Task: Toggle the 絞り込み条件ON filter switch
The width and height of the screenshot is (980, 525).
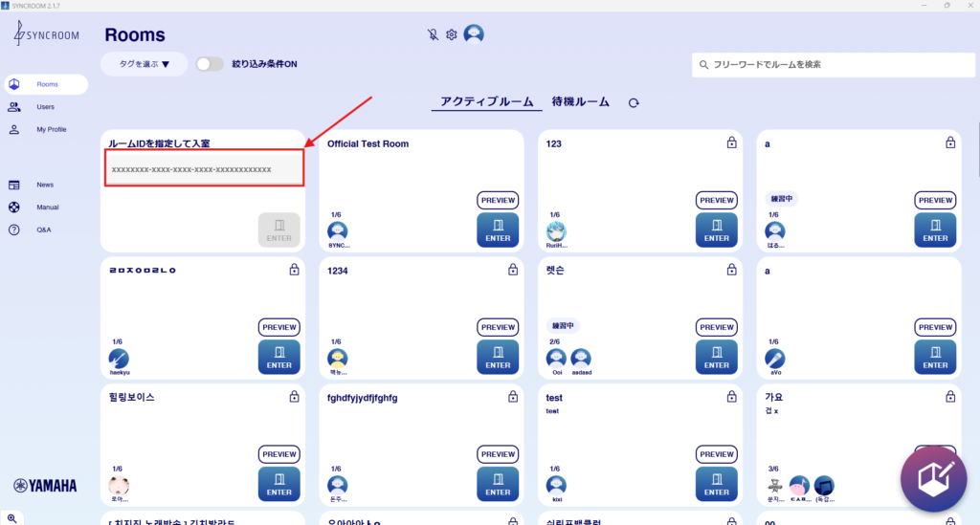Action: coord(210,64)
